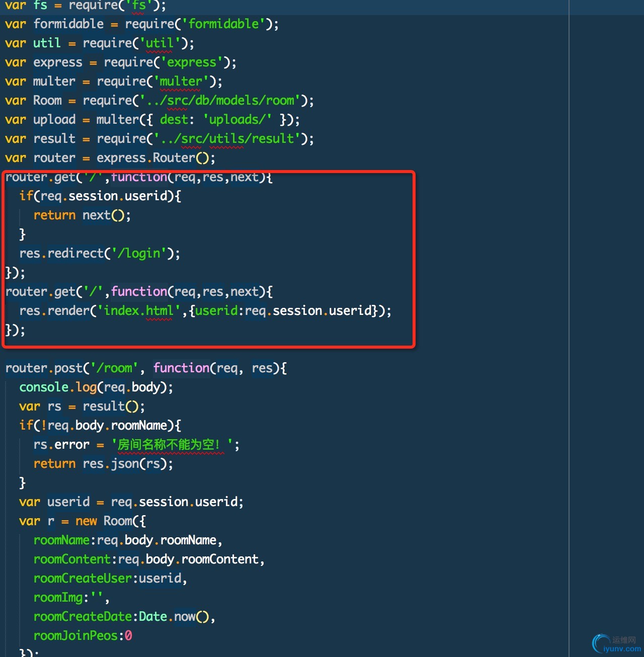The height and width of the screenshot is (657, 644).
Task: Click the line "roomContent:req.body.roomContent,"
Action: (x=149, y=559)
